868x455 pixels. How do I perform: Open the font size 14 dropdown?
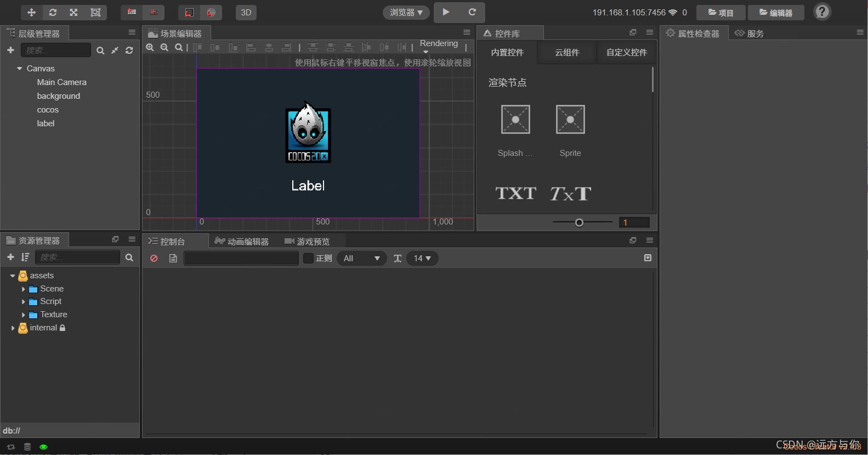[422, 259]
